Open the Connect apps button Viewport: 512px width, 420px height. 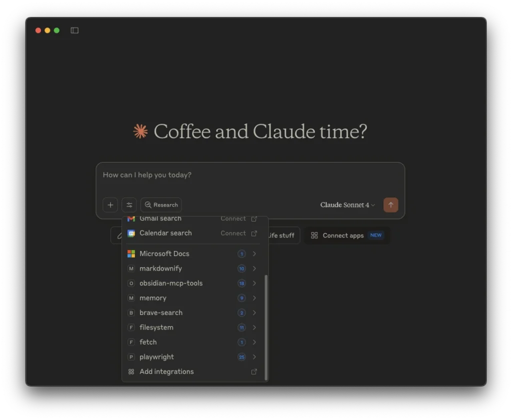click(x=347, y=235)
